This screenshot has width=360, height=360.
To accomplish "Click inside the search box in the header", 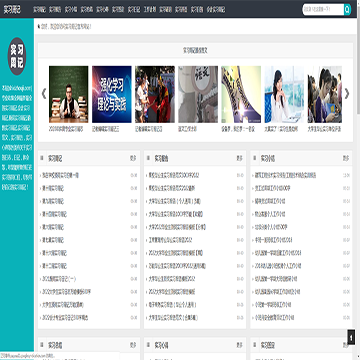I will point(323,10).
